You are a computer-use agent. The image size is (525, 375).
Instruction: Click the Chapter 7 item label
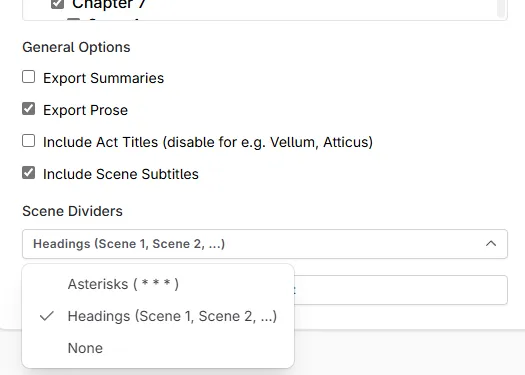[109, 4]
